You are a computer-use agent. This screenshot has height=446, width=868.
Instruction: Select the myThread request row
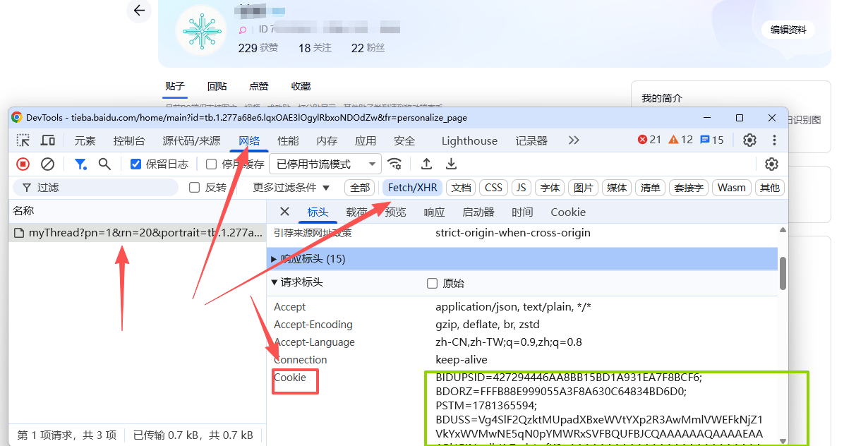tap(138, 233)
